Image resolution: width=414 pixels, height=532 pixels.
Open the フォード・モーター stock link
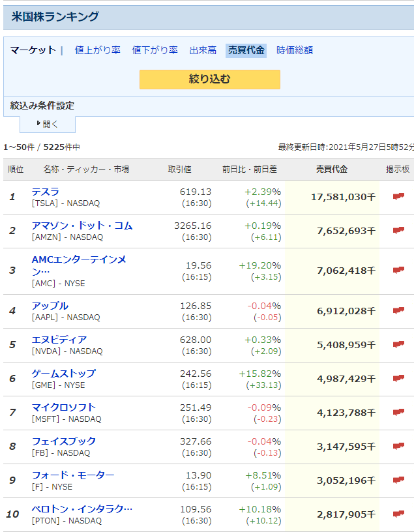point(73,475)
